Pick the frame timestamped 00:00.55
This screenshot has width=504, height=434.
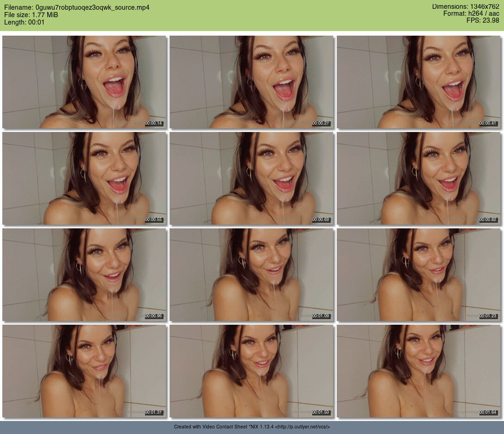(84, 178)
